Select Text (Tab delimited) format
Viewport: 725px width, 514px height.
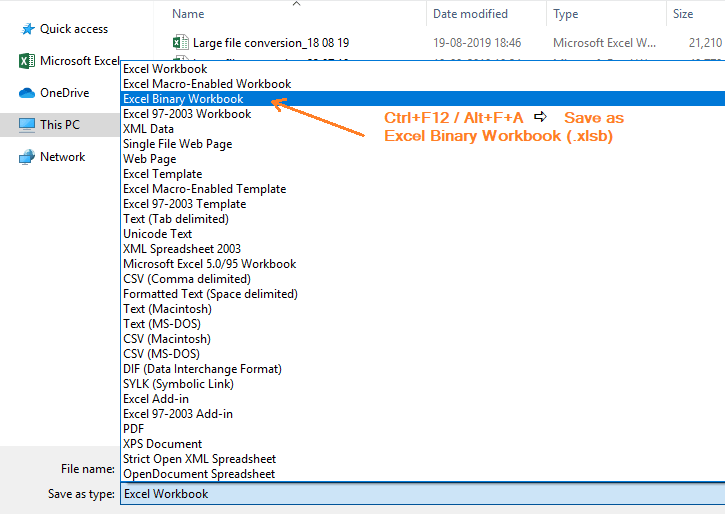pyautogui.click(x=423, y=219)
